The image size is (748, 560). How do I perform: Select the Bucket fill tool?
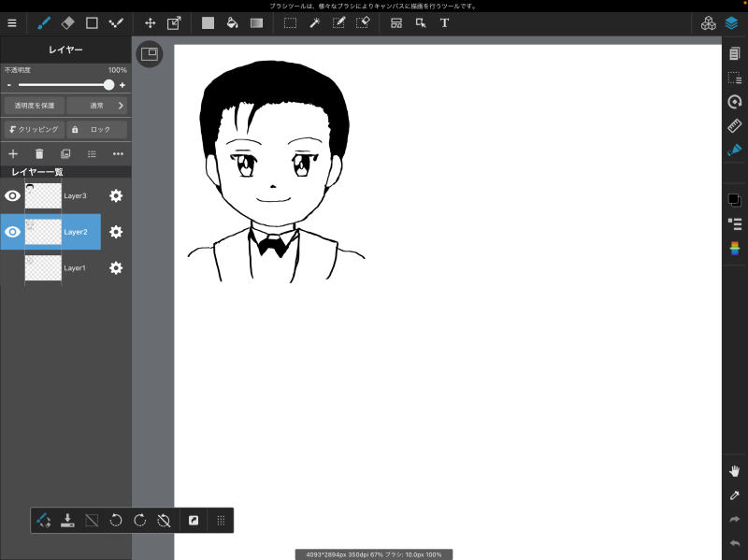[x=232, y=22]
